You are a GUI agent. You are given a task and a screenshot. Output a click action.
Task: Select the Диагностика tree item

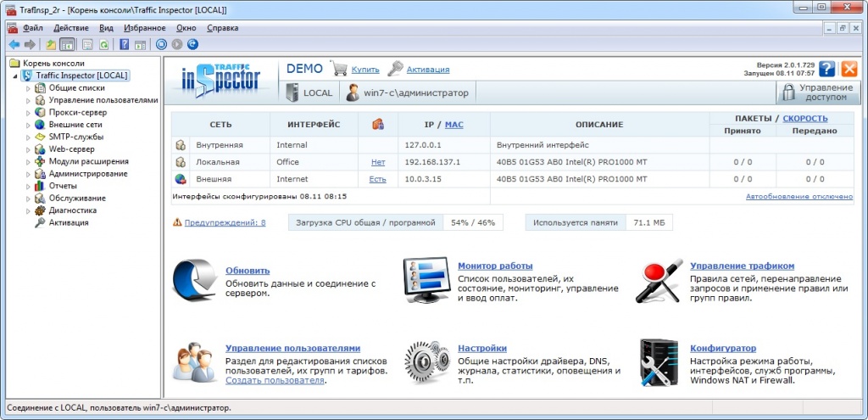click(73, 210)
